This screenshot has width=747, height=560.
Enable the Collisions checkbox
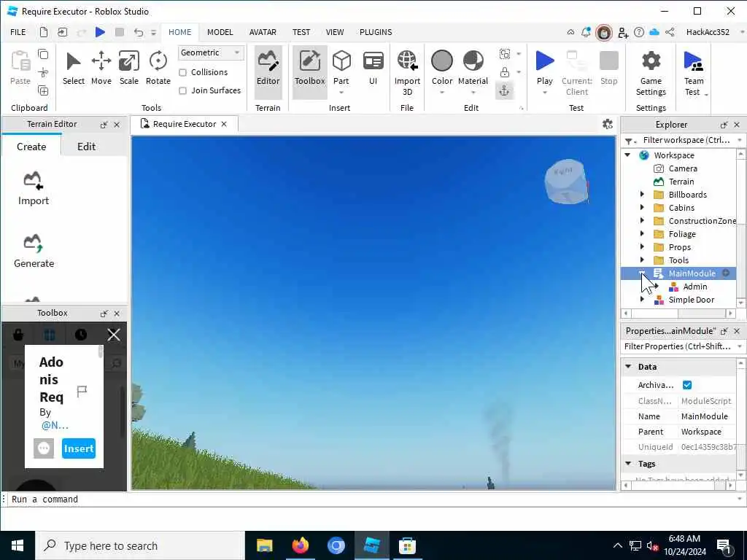point(182,72)
